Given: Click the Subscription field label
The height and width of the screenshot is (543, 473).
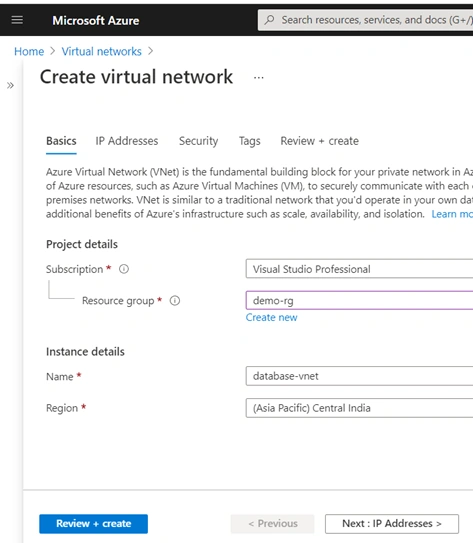Looking at the screenshot, I should tap(74, 269).
